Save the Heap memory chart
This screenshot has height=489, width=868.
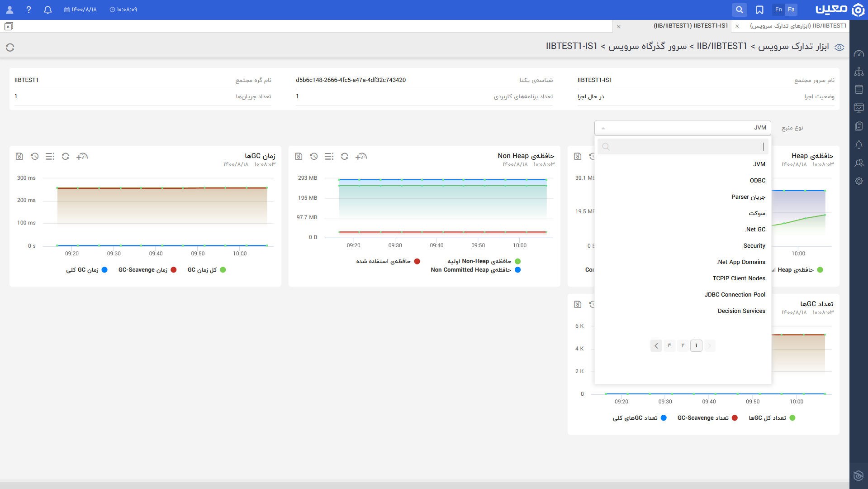(578, 156)
